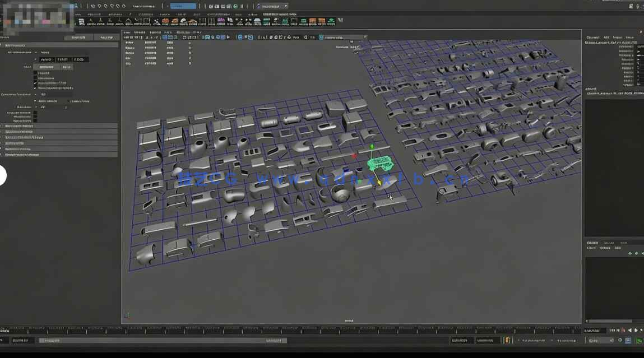Screen dimensions: 644x358
Task: Open the Channels menu in Channel Box
Action: 593,37
